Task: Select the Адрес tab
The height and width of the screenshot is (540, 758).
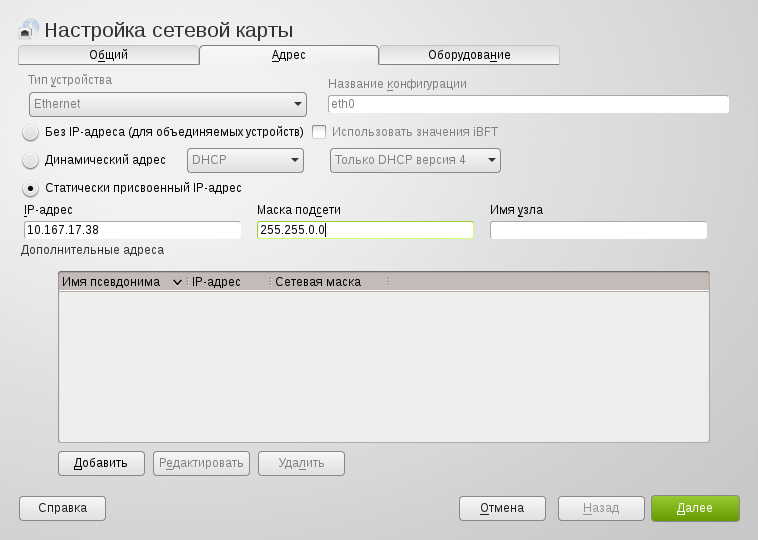Action: (288, 55)
